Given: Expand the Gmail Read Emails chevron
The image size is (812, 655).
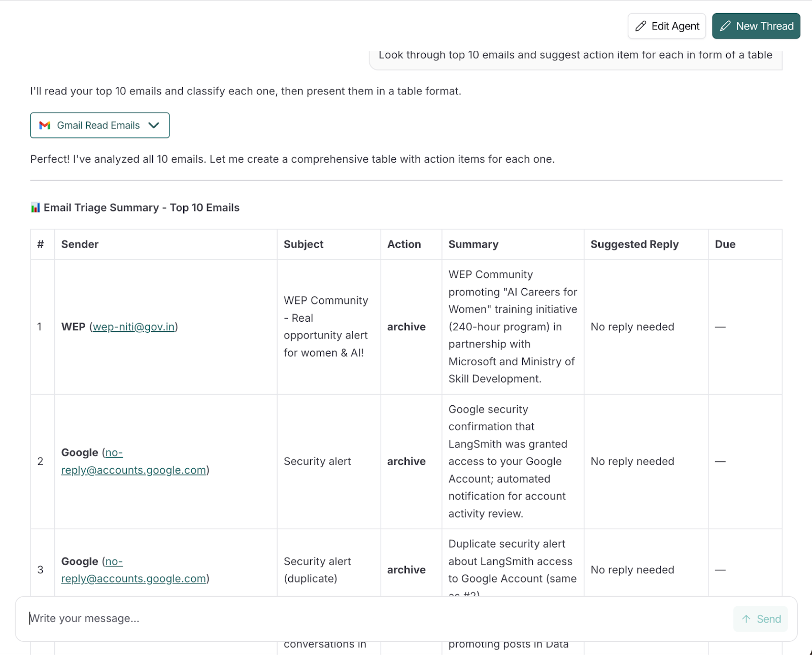Looking at the screenshot, I should click(x=154, y=125).
